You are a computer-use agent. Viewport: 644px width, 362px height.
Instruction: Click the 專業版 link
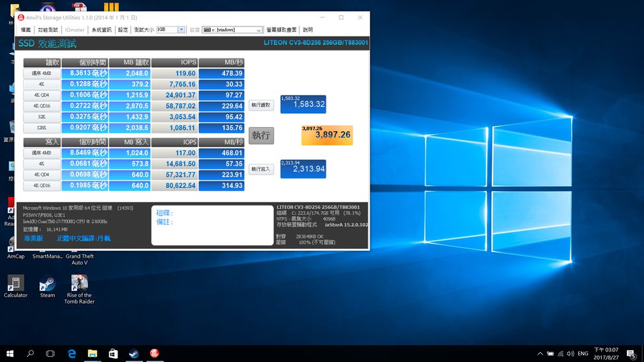[33, 238]
